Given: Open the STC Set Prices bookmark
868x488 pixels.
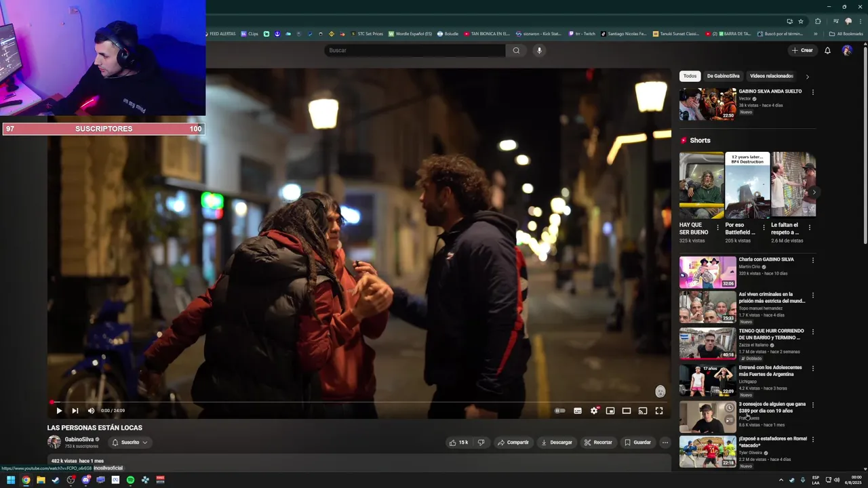Looking at the screenshot, I should (x=367, y=34).
